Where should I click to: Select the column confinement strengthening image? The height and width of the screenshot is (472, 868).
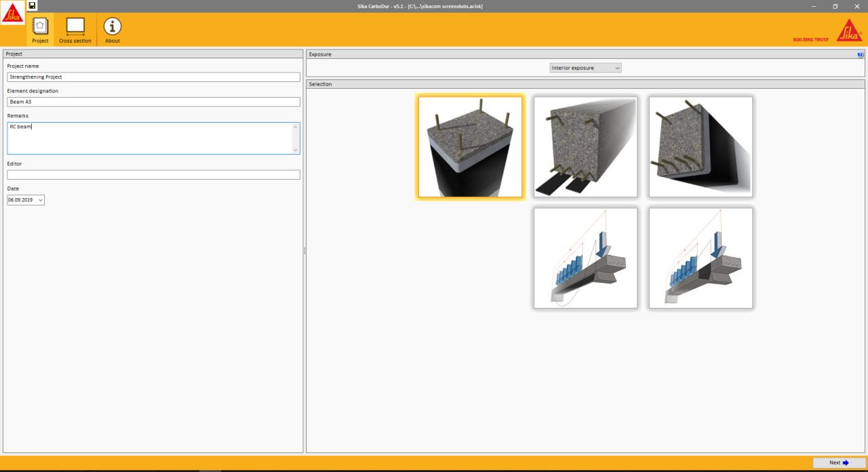(x=470, y=147)
